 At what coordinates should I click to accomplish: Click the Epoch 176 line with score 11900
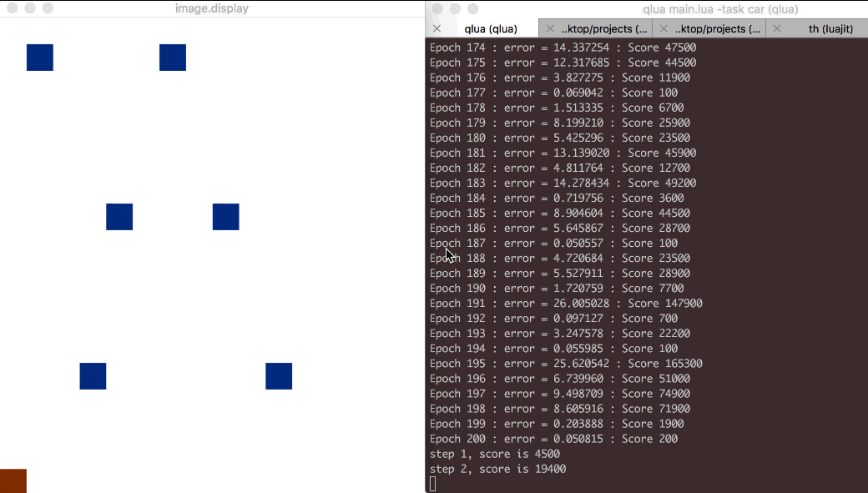tap(560, 78)
